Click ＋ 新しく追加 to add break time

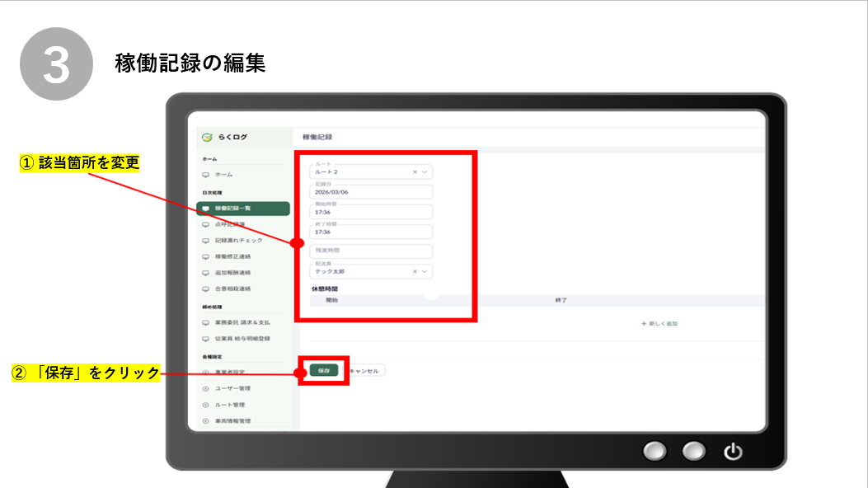pyautogui.click(x=659, y=324)
